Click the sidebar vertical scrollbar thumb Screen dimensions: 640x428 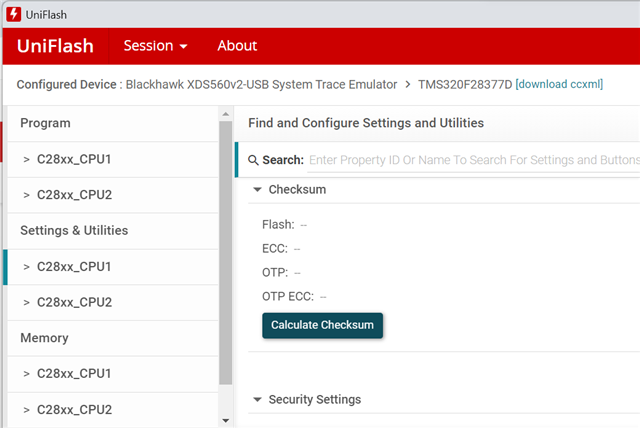tap(225, 253)
